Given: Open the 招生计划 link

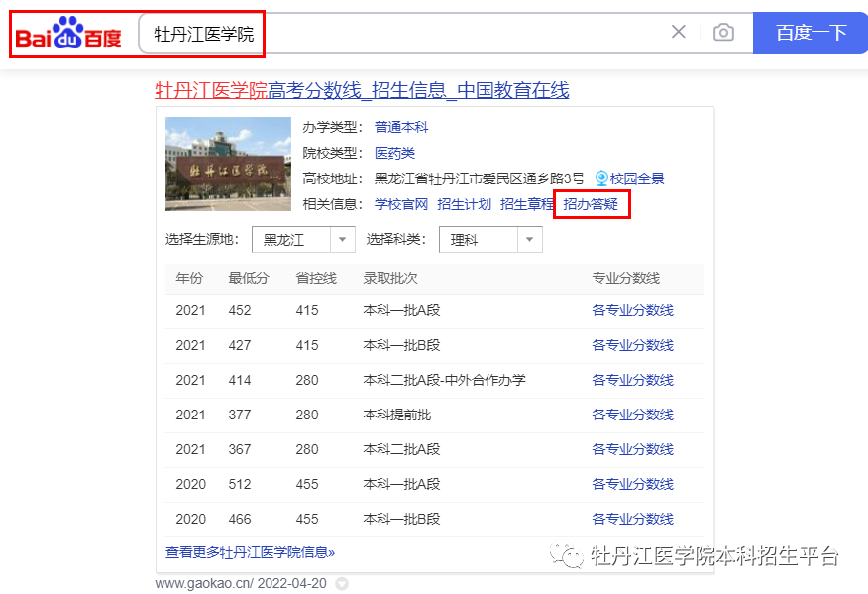Looking at the screenshot, I should coord(464,204).
